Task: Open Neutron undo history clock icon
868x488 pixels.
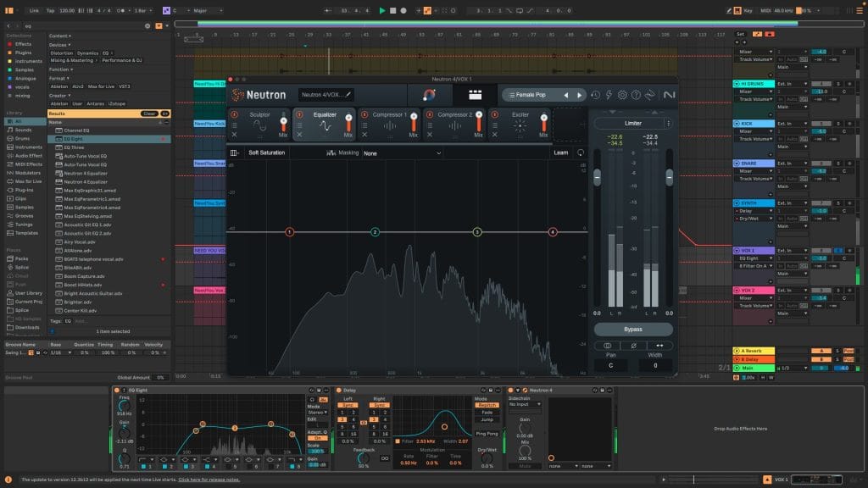Action: [x=596, y=96]
